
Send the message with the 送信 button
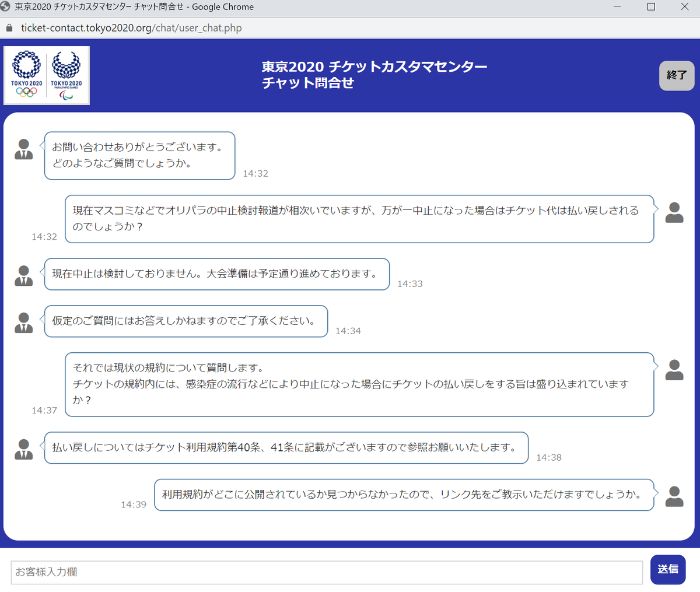coord(668,569)
